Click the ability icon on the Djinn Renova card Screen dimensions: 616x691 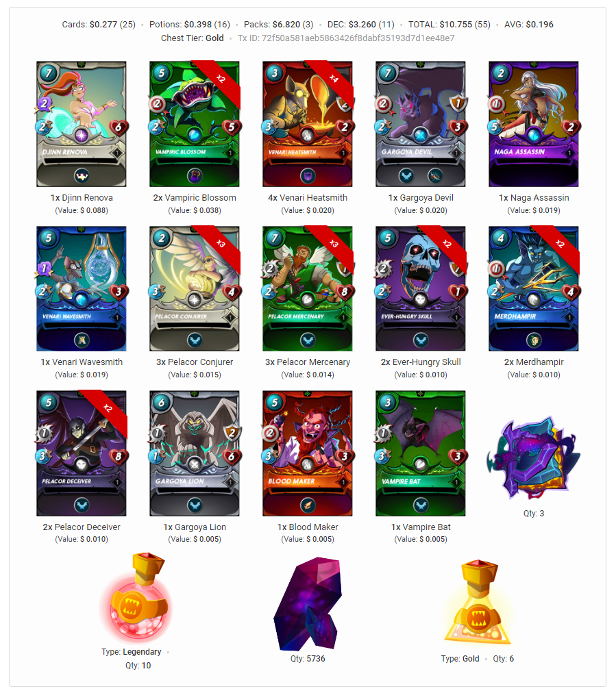(82, 176)
